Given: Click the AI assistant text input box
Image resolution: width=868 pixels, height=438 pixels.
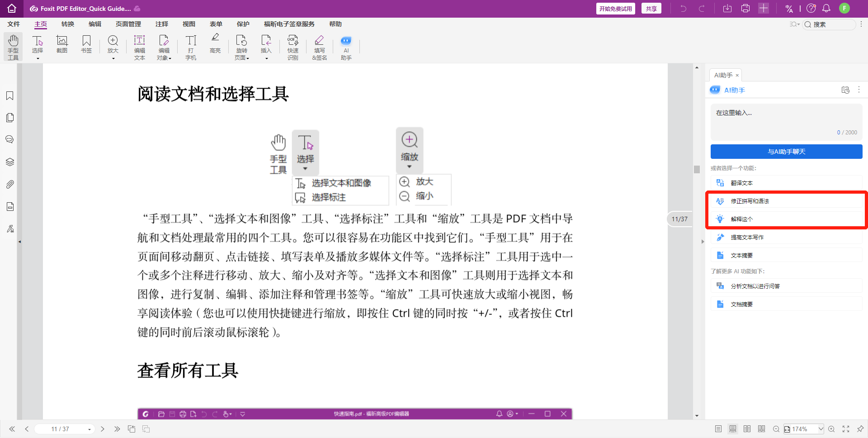Looking at the screenshot, I should 786,120.
